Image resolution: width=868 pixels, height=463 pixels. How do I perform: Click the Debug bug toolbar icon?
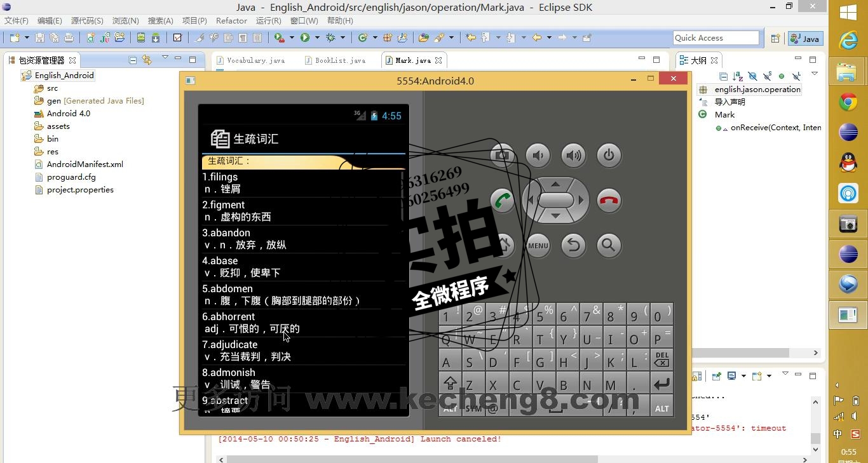[x=330, y=37]
